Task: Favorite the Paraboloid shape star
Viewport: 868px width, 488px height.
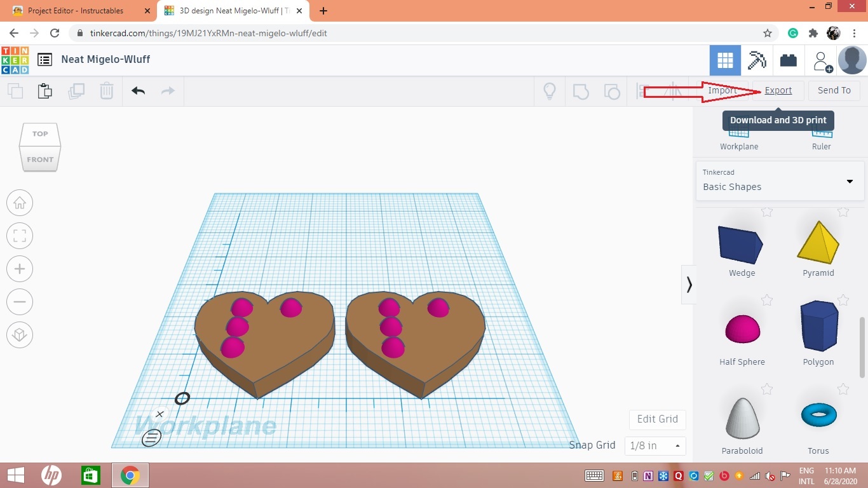Action: (767, 389)
